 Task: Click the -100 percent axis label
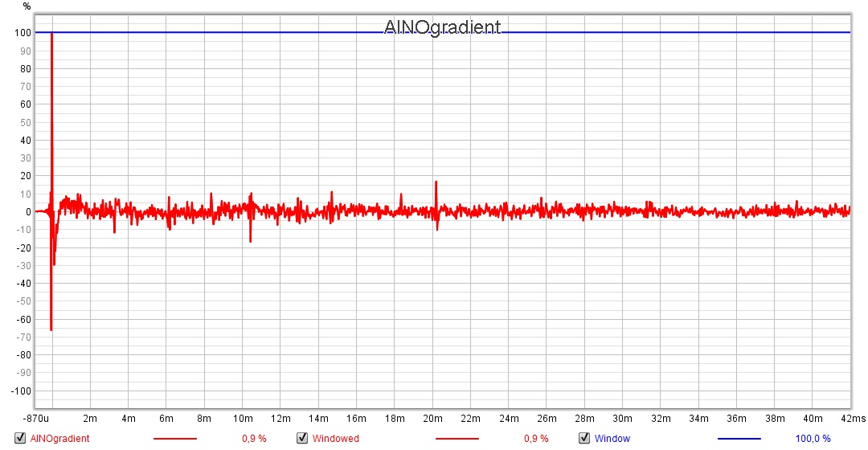coord(21,391)
